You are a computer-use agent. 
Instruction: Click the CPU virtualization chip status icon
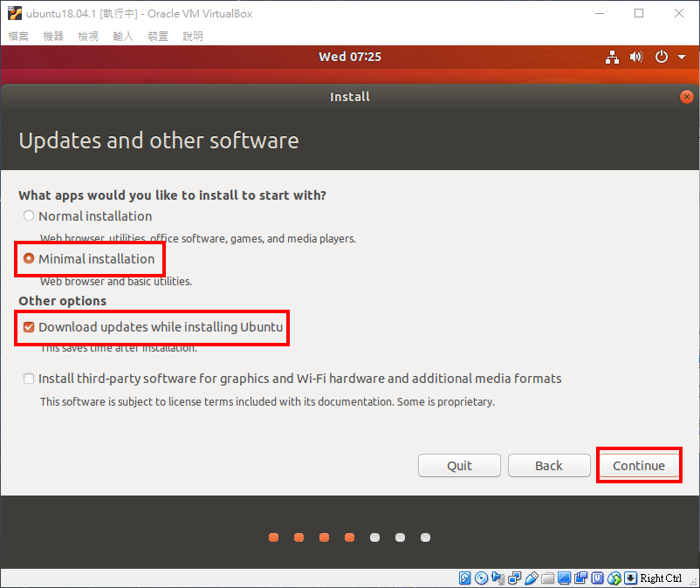[597, 578]
